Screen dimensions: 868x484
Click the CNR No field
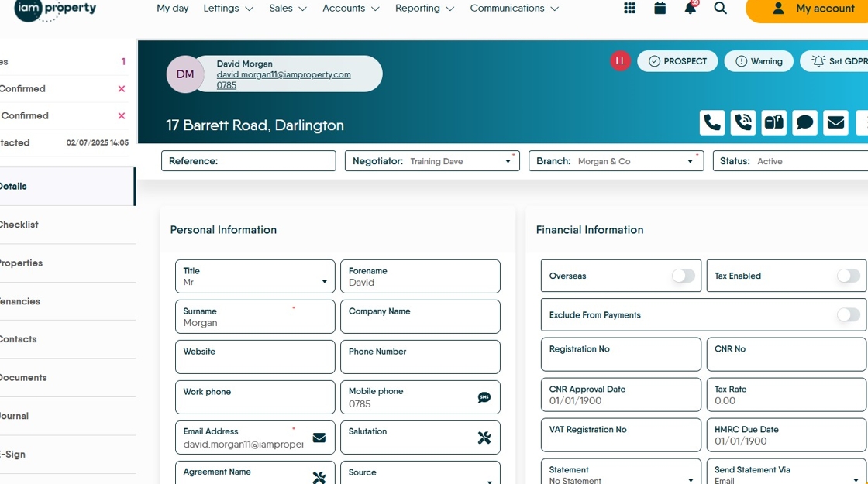[786, 355]
